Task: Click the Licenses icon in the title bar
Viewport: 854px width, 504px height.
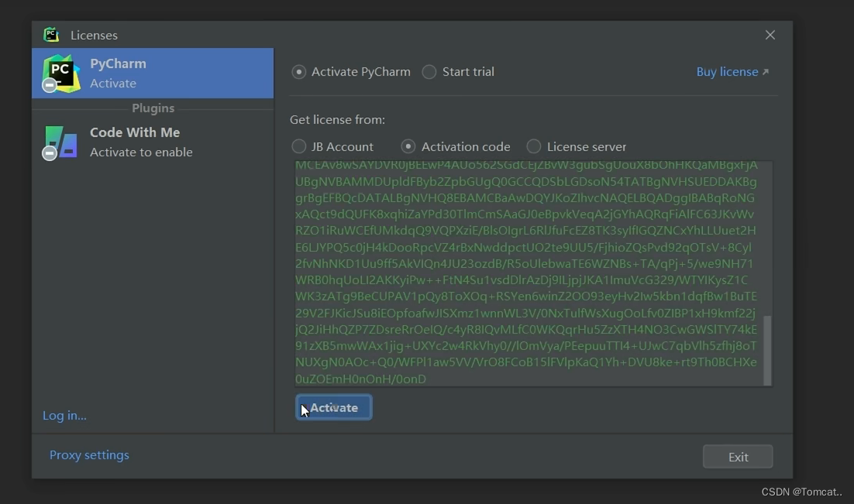Action: click(x=50, y=34)
